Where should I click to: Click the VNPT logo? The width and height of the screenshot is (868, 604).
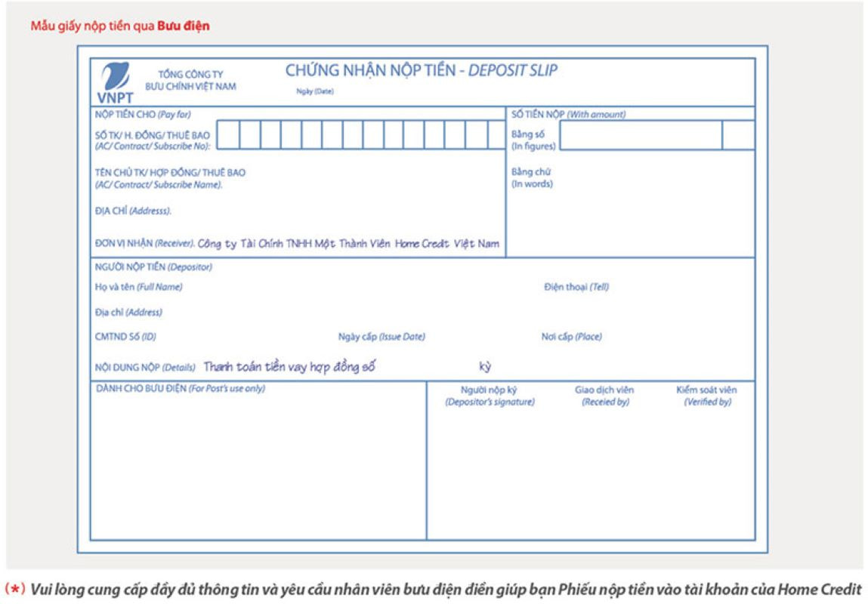point(115,83)
